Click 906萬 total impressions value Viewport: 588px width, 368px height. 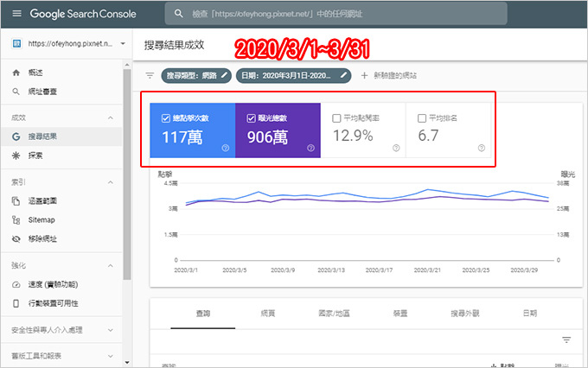coord(267,136)
